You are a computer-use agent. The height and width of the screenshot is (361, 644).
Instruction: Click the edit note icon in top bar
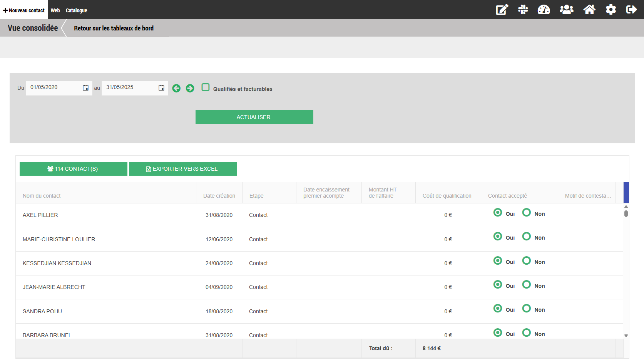[502, 10]
